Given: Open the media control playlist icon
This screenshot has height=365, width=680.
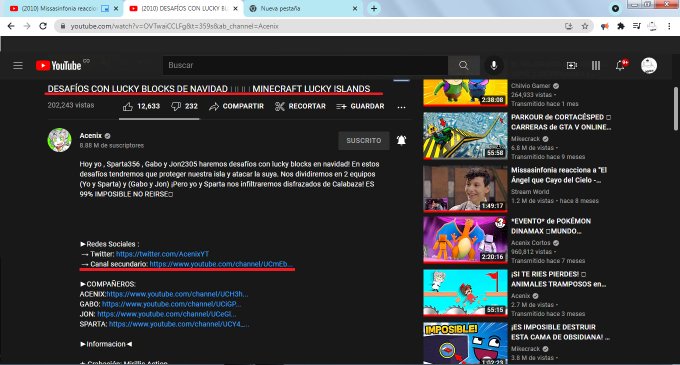Looking at the screenshot, I should [637, 26].
